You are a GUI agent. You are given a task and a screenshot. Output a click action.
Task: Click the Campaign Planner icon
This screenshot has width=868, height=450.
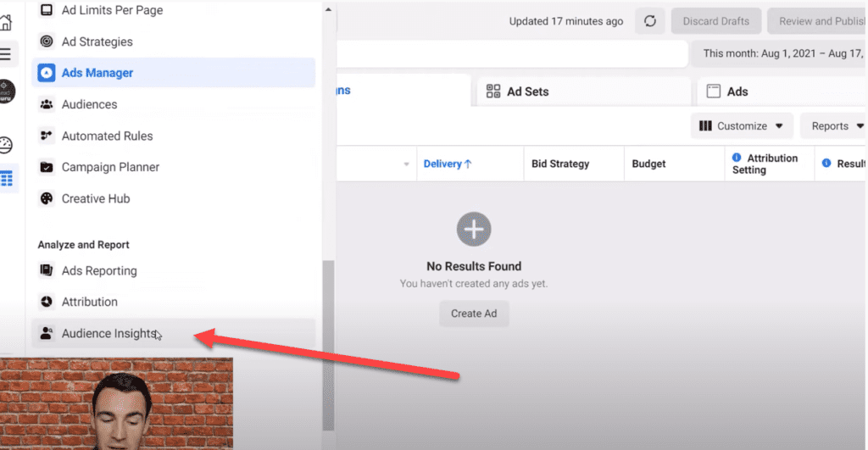tap(47, 167)
